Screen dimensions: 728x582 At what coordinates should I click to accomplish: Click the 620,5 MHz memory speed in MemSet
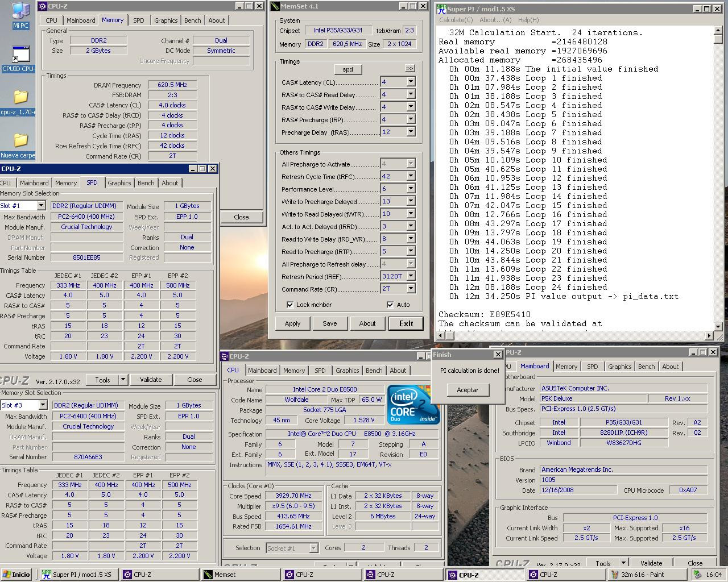point(348,44)
